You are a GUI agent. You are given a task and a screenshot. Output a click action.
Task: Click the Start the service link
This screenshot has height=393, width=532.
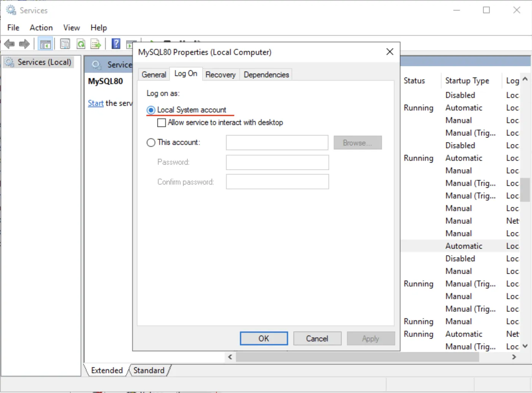tap(96, 103)
